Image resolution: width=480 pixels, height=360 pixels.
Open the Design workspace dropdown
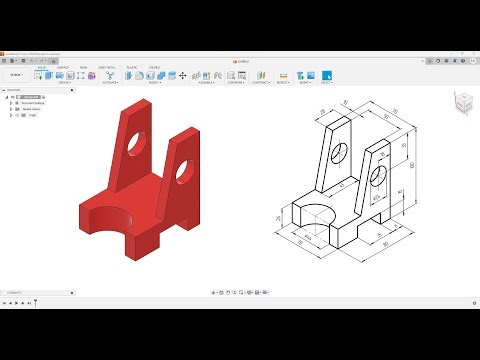click(16, 75)
